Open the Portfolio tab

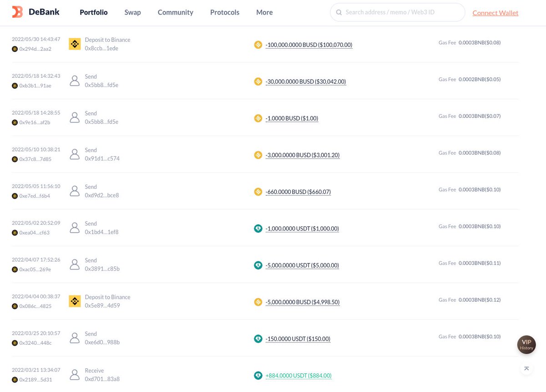pyautogui.click(x=94, y=12)
